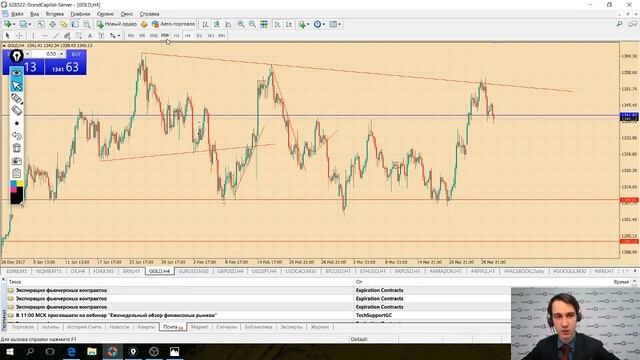Click the Новый ордер button
640x360 pixels.
tap(117, 24)
